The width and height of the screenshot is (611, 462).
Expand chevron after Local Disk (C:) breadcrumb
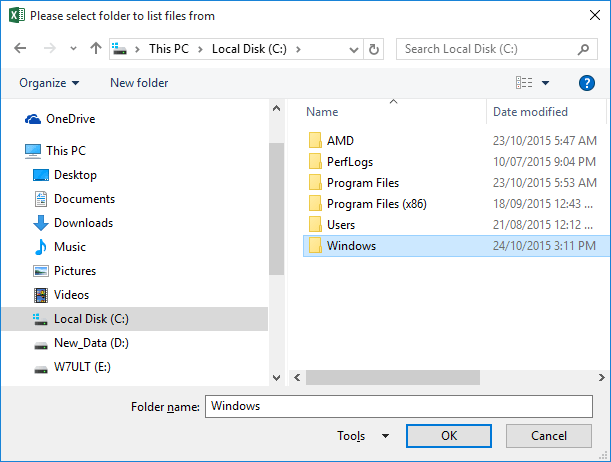point(298,49)
